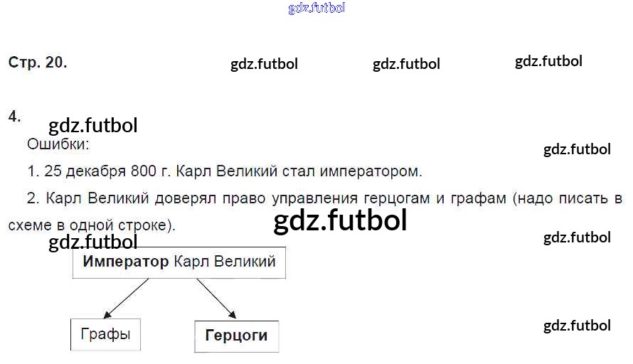Image resolution: width=633 pixels, height=364 pixels.
Task: Click the "Стр. 20." page heading
Action: point(38,62)
